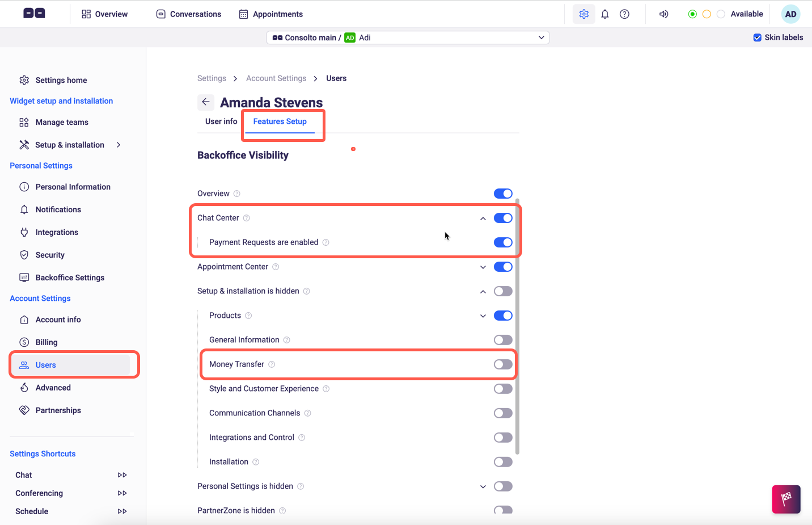
Task: Expand Setup & installation sidebar arrow
Action: pyautogui.click(x=119, y=145)
